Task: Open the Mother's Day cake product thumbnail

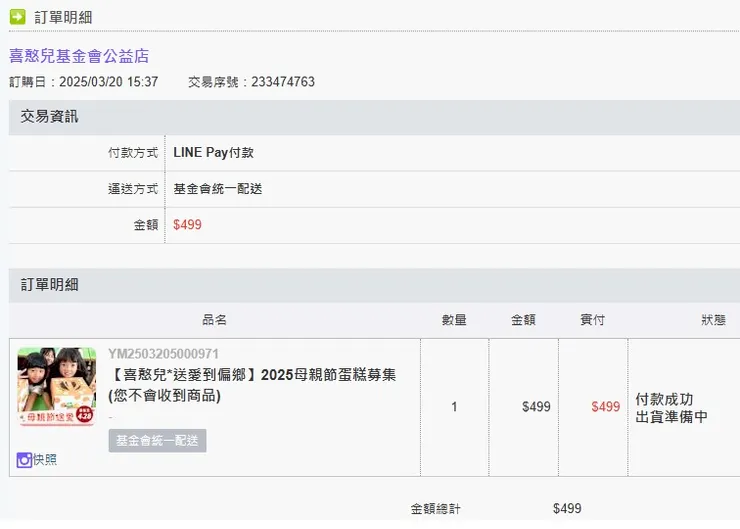Action: click(x=57, y=387)
